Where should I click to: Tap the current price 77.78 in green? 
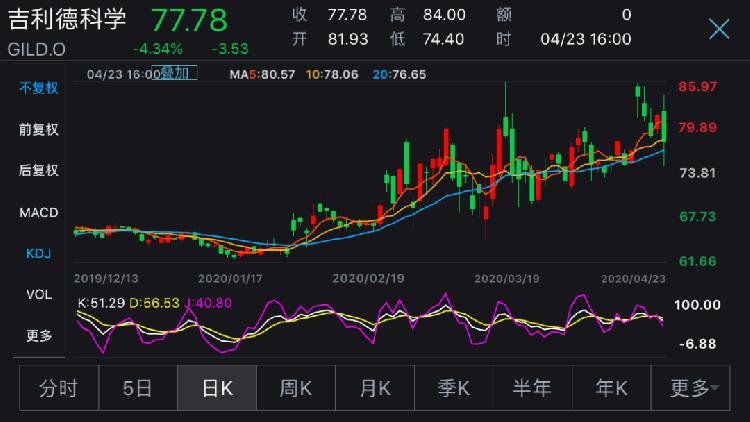(189, 20)
